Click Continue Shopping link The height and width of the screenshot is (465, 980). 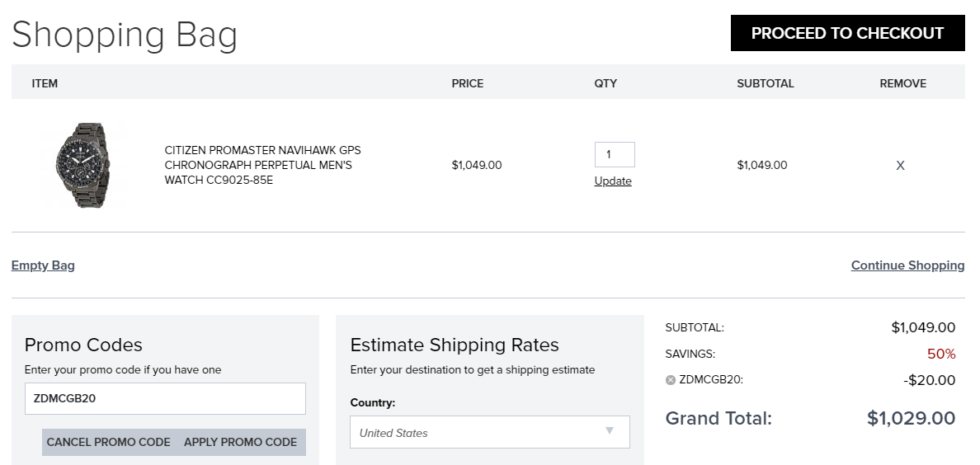pyautogui.click(x=907, y=265)
